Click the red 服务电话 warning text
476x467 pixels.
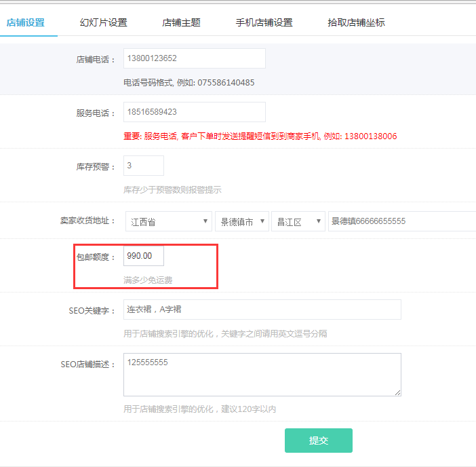(x=260, y=136)
